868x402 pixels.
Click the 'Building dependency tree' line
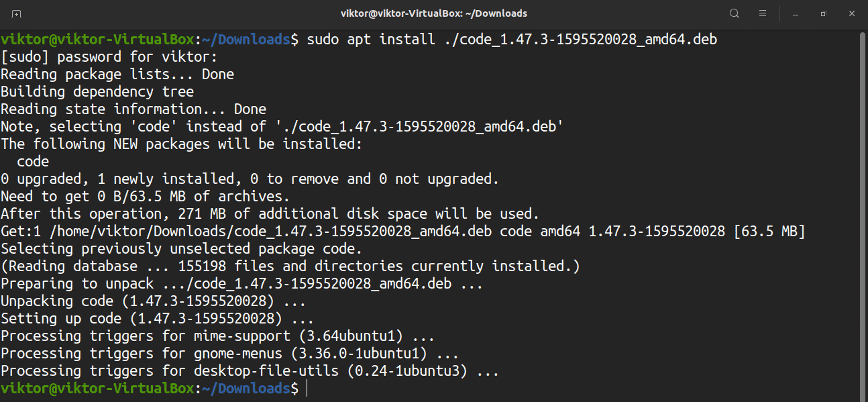pyautogui.click(x=97, y=92)
